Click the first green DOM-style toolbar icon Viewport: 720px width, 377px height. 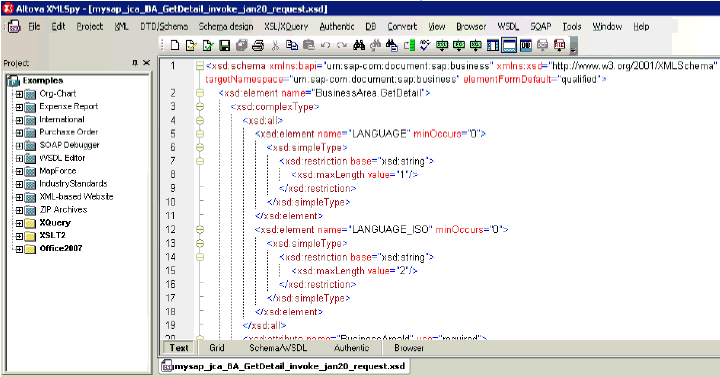[x=442, y=45]
